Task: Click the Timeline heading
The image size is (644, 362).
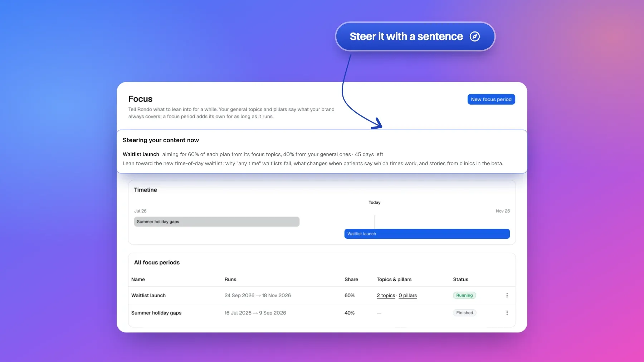Action: point(145,190)
